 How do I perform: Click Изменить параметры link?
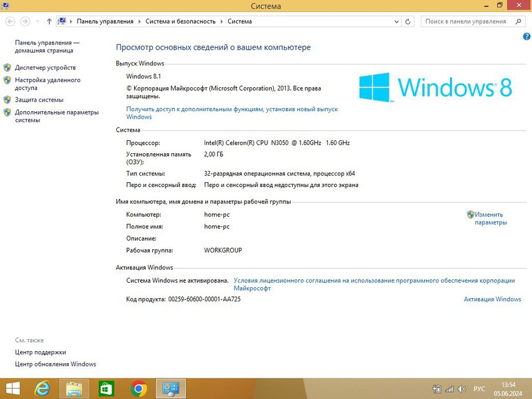(x=490, y=218)
